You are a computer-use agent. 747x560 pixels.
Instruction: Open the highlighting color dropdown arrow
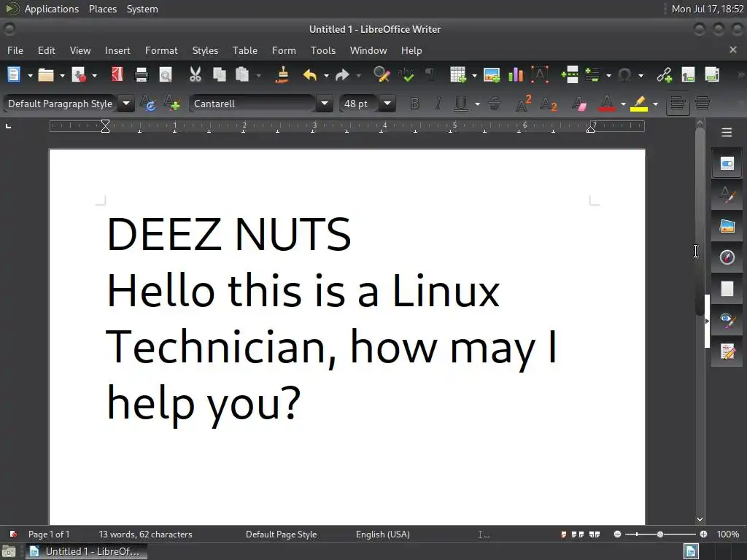tap(656, 104)
